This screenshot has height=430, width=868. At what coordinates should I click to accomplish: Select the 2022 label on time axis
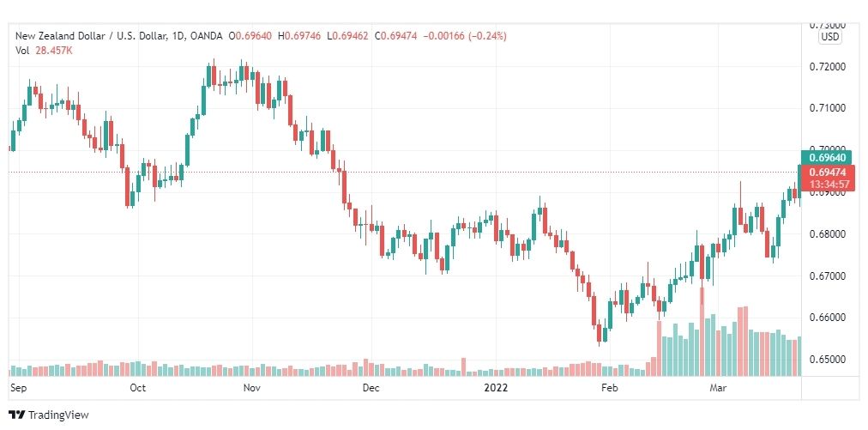coord(495,388)
